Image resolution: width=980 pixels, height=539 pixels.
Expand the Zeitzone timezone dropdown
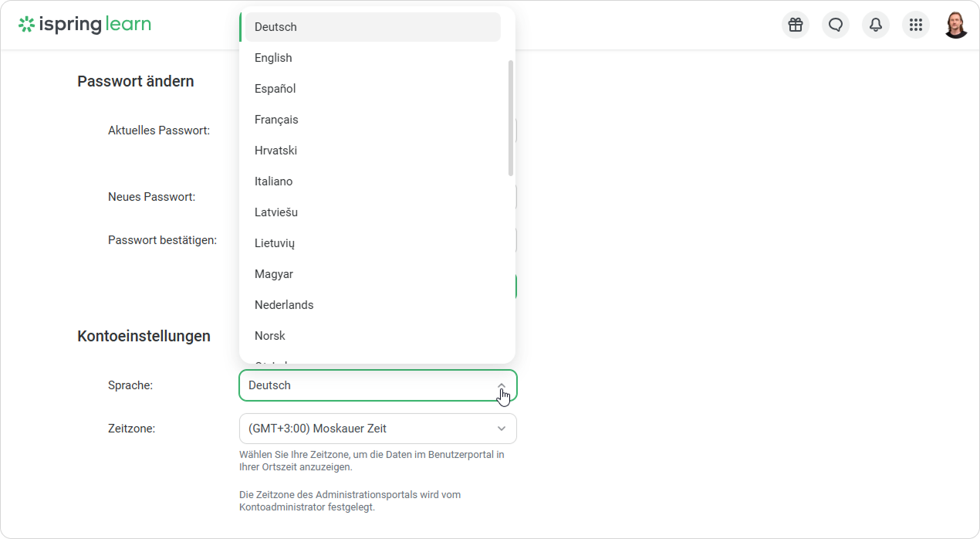(377, 429)
